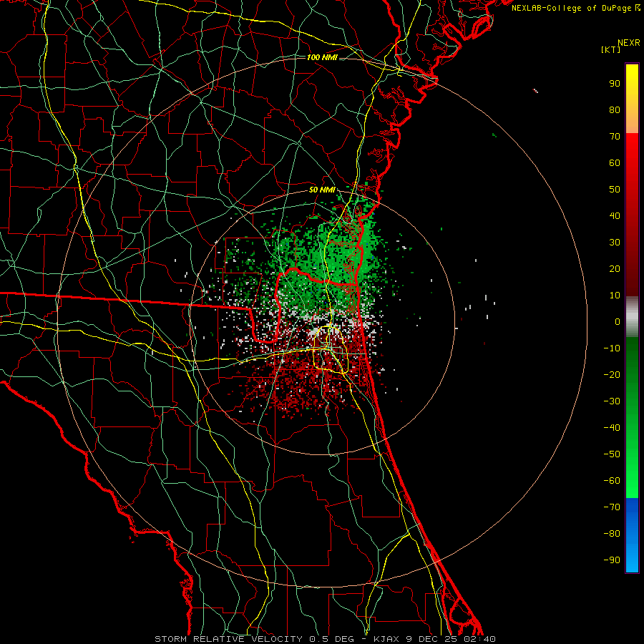Click the 10 value on the velocity scale

[x=615, y=296]
